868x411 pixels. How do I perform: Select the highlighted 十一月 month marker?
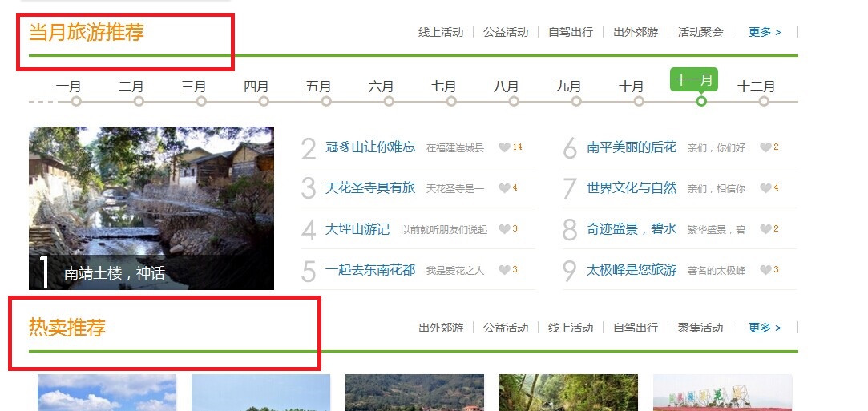(693, 79)
